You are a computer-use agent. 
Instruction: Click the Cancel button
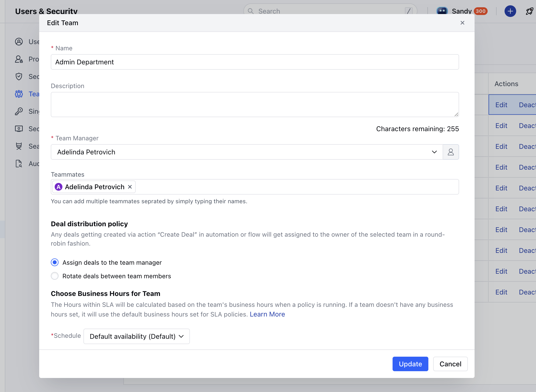coord(450,364)
